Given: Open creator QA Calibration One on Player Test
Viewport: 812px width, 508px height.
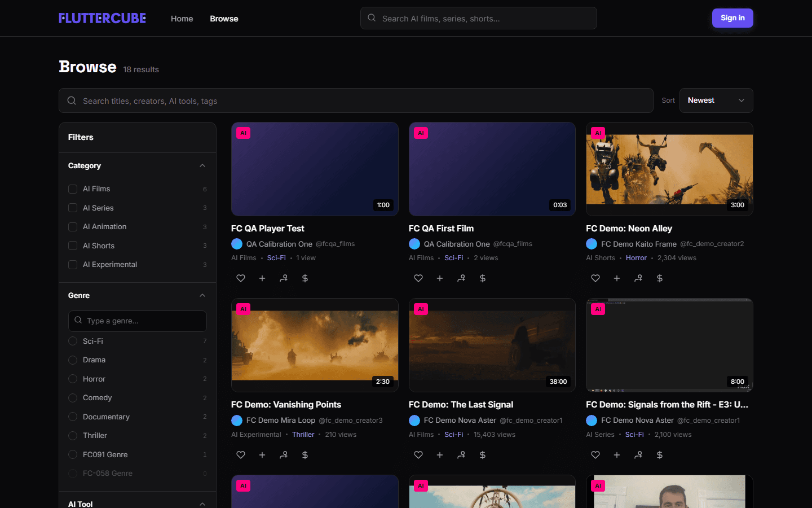Looking at the screenshot, I should (x=279, y=244).
